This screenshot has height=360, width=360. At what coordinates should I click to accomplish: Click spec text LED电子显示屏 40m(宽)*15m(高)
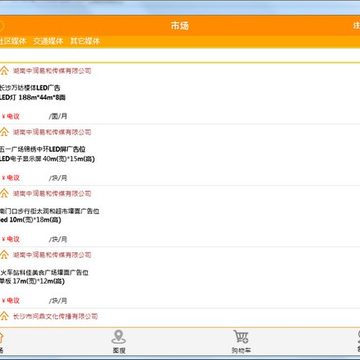pyautogui.click(x=47, y=159)
